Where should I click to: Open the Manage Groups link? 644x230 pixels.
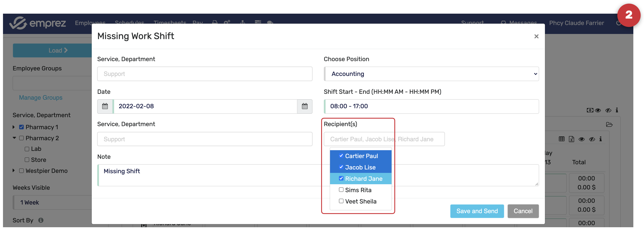[41, 98]
